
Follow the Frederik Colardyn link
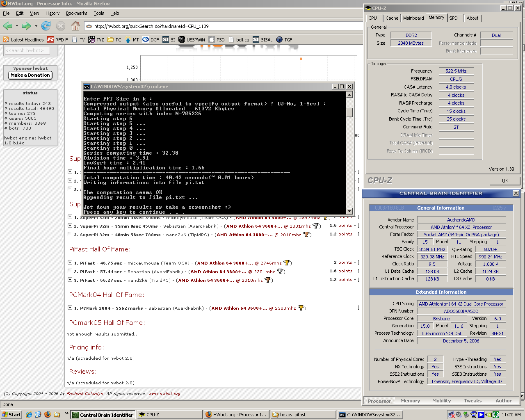pyautogui.click(x=85, y=393)
